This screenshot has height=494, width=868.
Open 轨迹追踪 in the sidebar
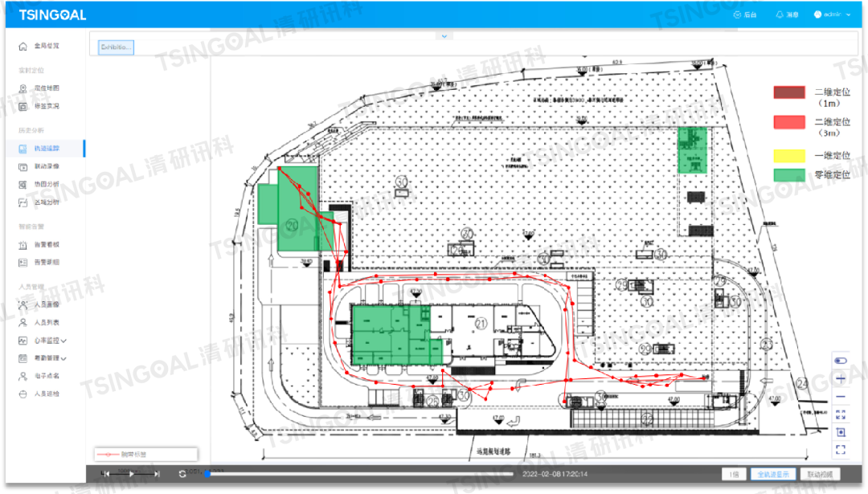[47, 149]
